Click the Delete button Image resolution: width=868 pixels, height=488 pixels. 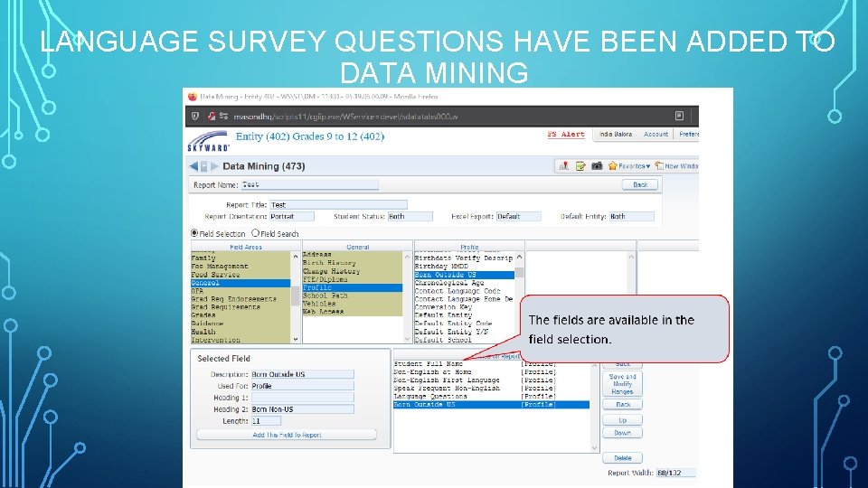tap(622, 458)
